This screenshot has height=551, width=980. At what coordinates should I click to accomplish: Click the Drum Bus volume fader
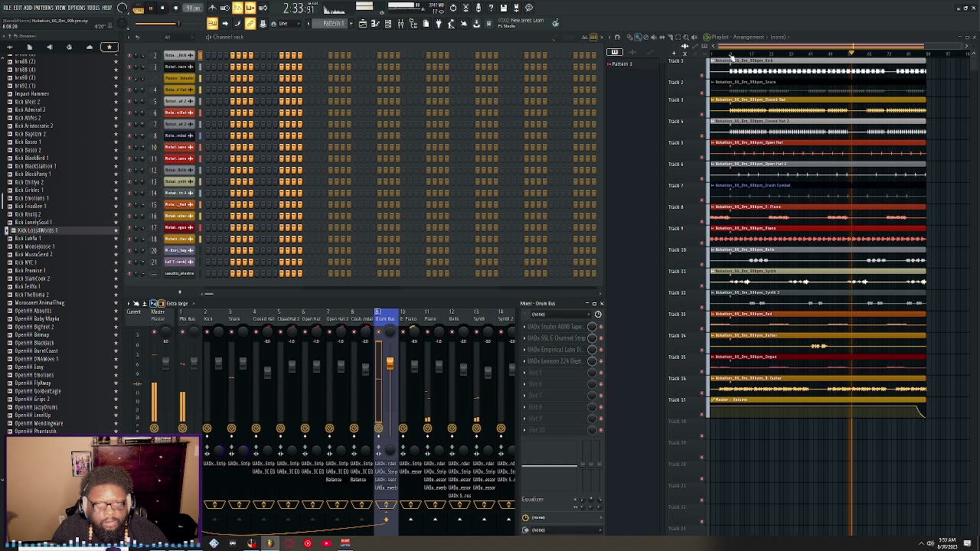pyautogui.click(x=390, y=363)
